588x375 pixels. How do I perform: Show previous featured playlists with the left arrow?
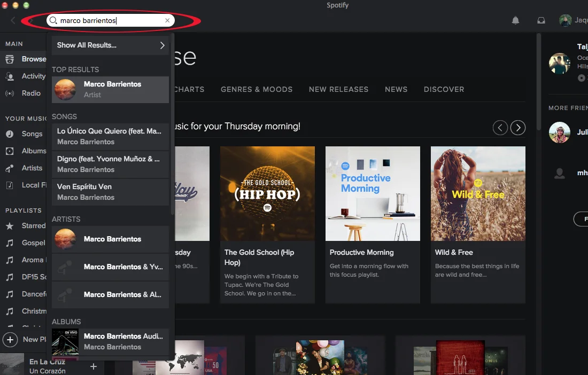[500, 128]
